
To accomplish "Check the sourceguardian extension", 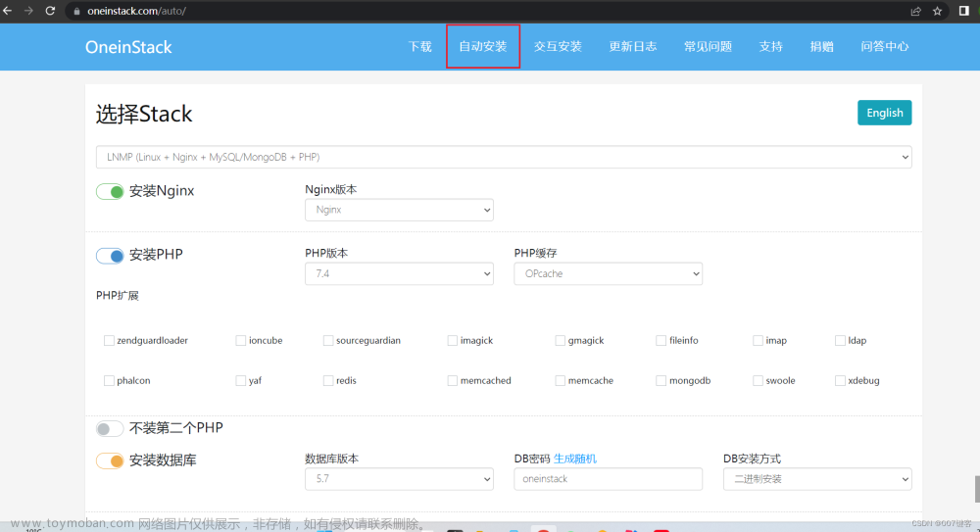I will 328,340.
